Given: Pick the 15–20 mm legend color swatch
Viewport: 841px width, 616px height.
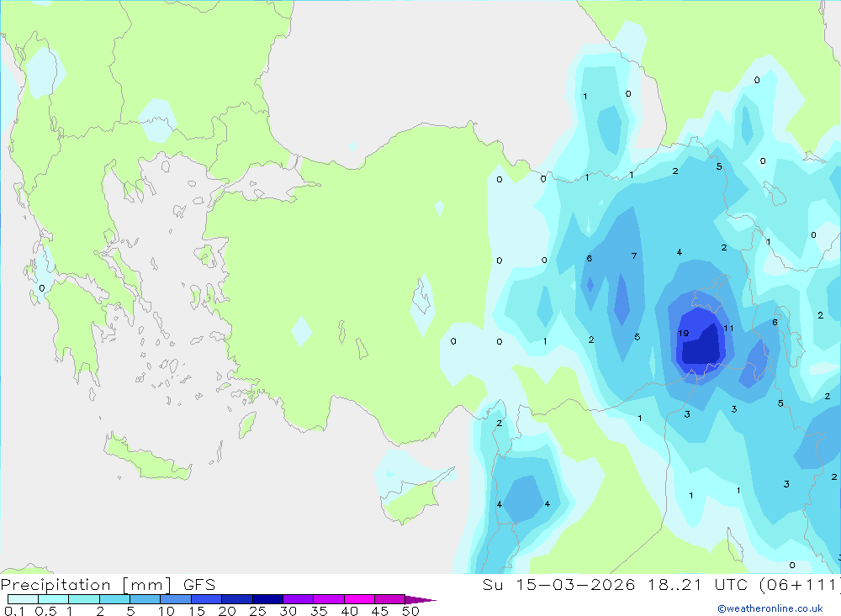Looking at the screenshot, I should click(x=206, y=599).
